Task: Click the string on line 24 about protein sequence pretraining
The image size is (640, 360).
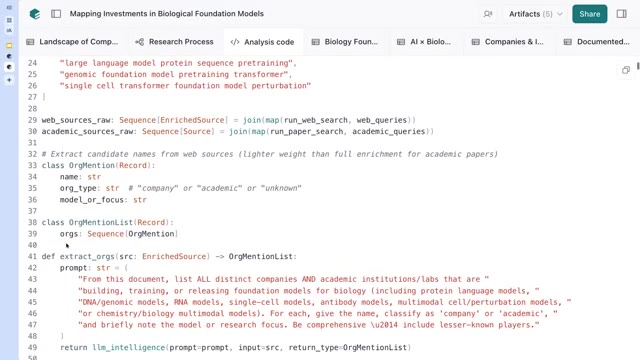Action: (x=176, y=63)
